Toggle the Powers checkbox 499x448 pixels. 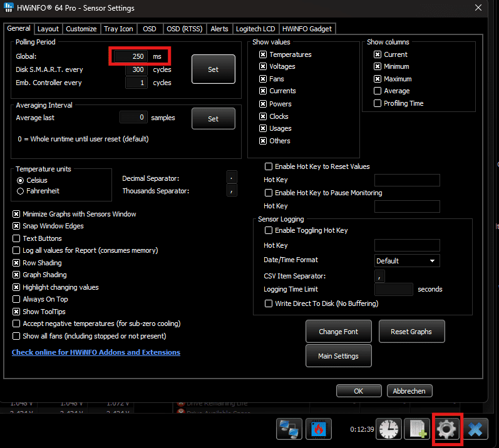[263, 104]
